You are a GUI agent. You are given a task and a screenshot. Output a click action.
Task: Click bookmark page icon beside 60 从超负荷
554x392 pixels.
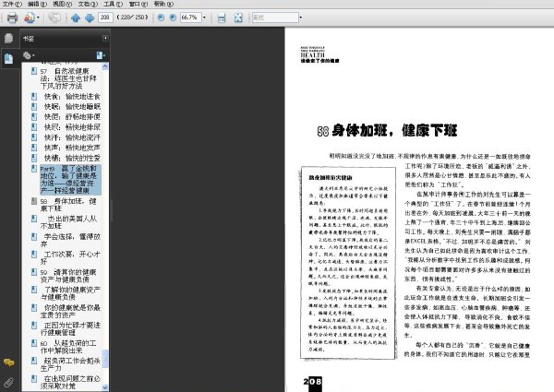(34, 343)
